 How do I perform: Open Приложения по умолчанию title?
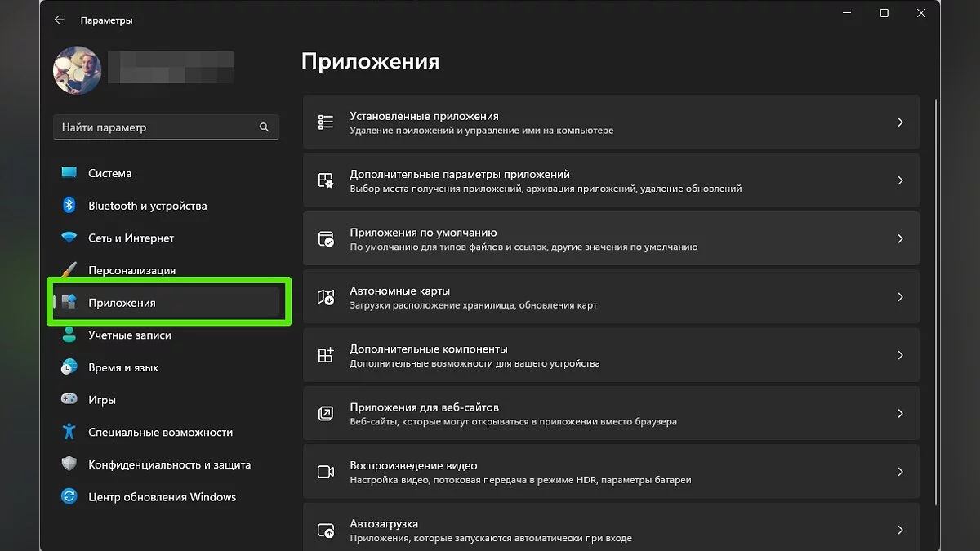423,233
